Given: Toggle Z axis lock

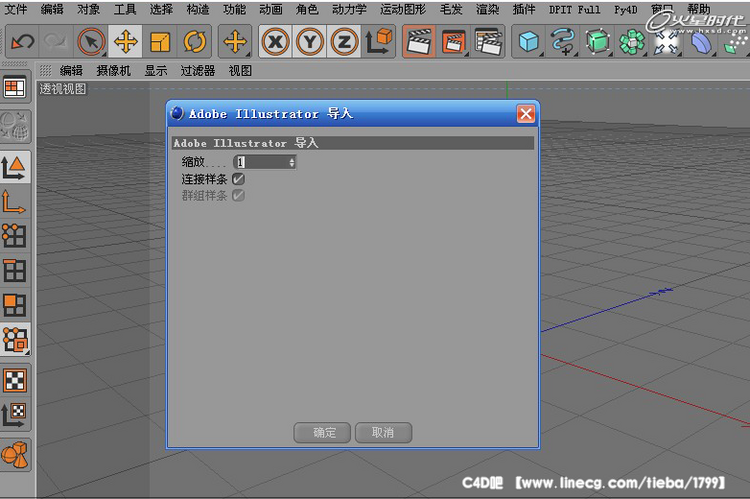Looking at the screenshot, I should [x=344, y=42].
